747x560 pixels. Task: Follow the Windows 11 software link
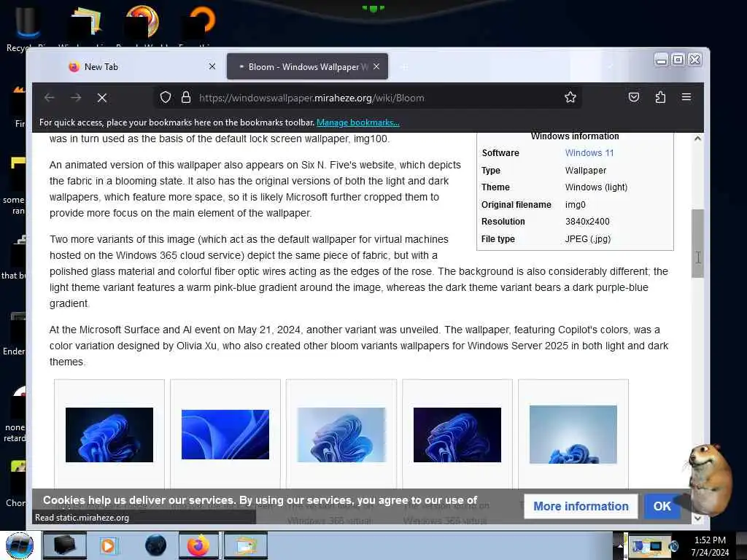tap(589, 153)
